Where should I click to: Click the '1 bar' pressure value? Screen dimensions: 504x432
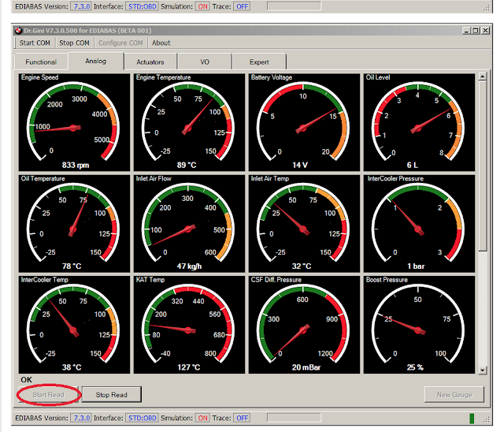click(416, 266)
